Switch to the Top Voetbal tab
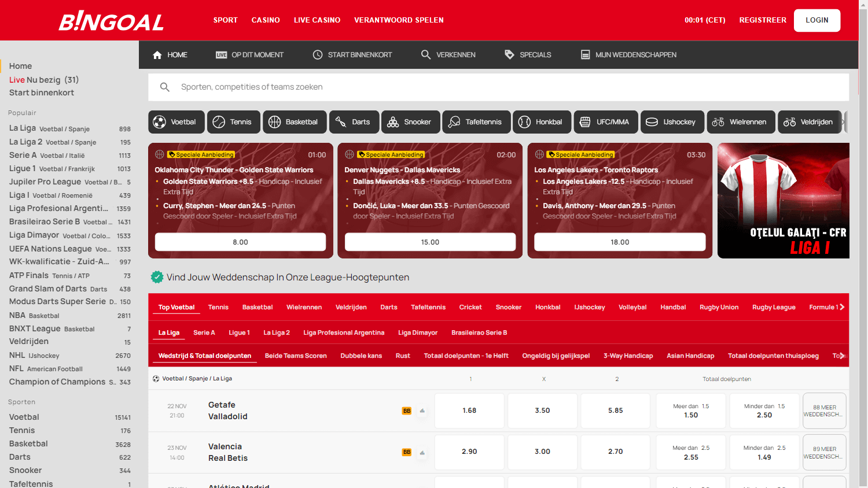The image size is (868, 488). (176, 308)
